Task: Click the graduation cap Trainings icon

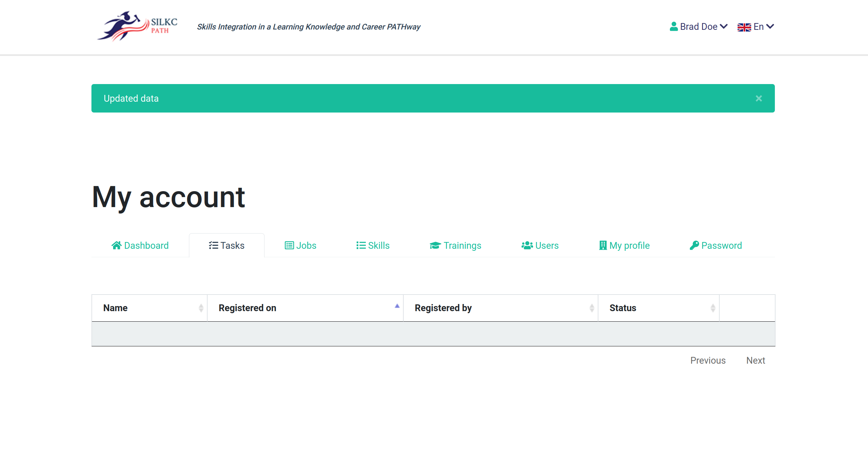Action: tap(435, 245)
